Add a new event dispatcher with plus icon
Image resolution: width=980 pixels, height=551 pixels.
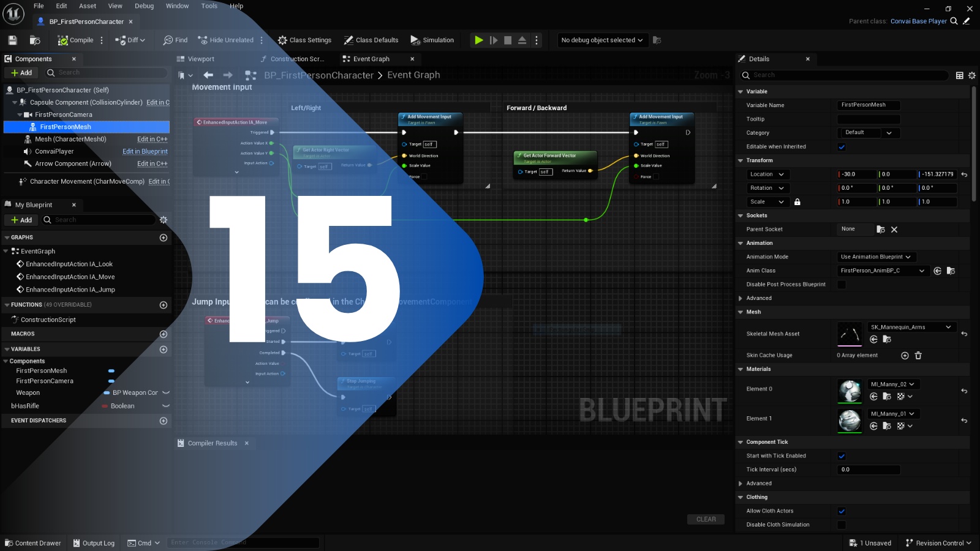tap(164, 421)
